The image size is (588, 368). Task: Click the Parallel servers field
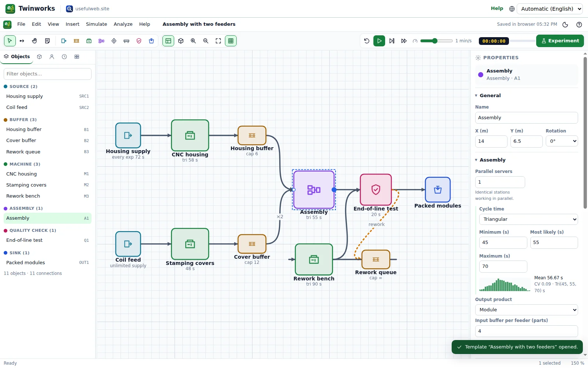[500, 182]
